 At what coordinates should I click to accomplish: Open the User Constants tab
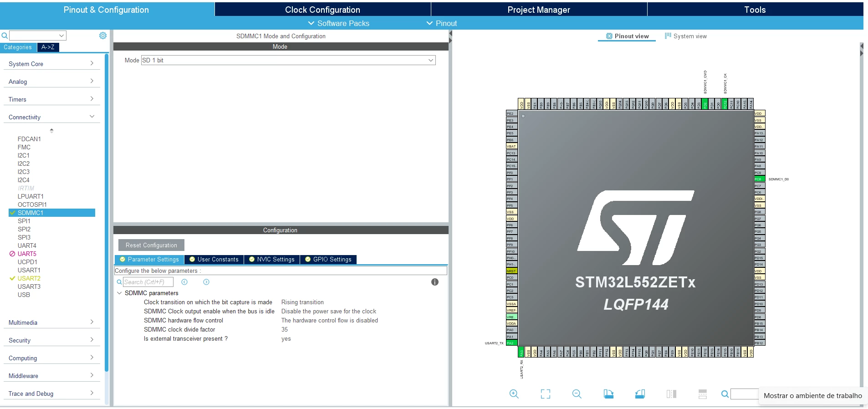(214, 259)
